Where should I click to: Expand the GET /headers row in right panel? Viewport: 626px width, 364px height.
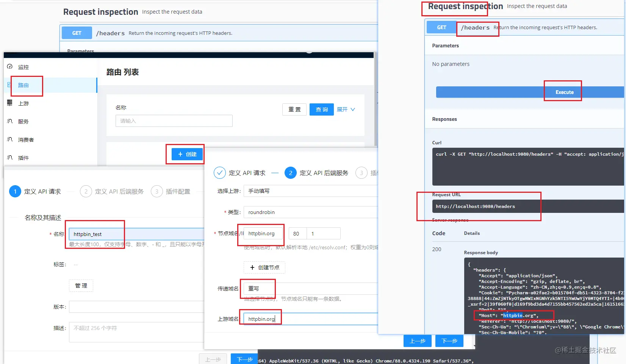[525, 27]
